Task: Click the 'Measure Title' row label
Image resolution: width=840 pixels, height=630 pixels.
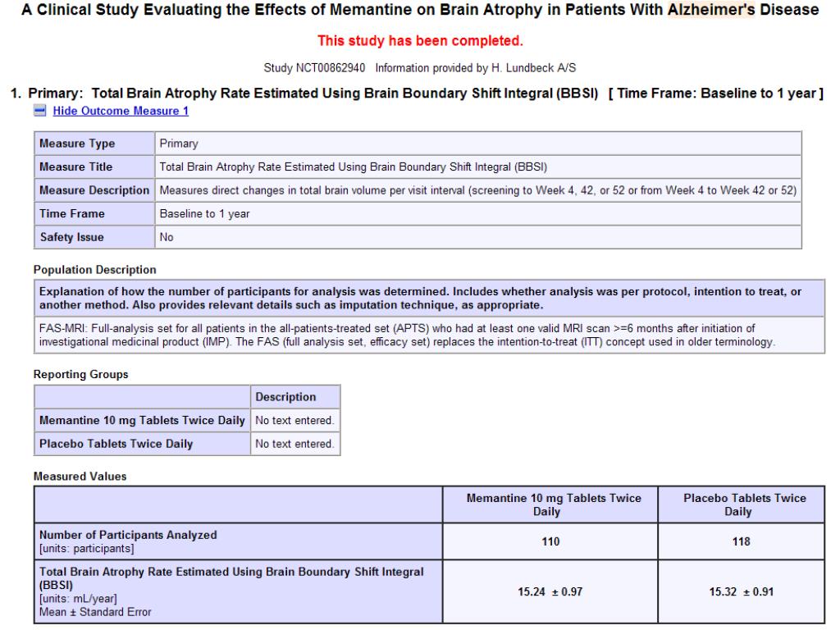Action: point(76,167)
